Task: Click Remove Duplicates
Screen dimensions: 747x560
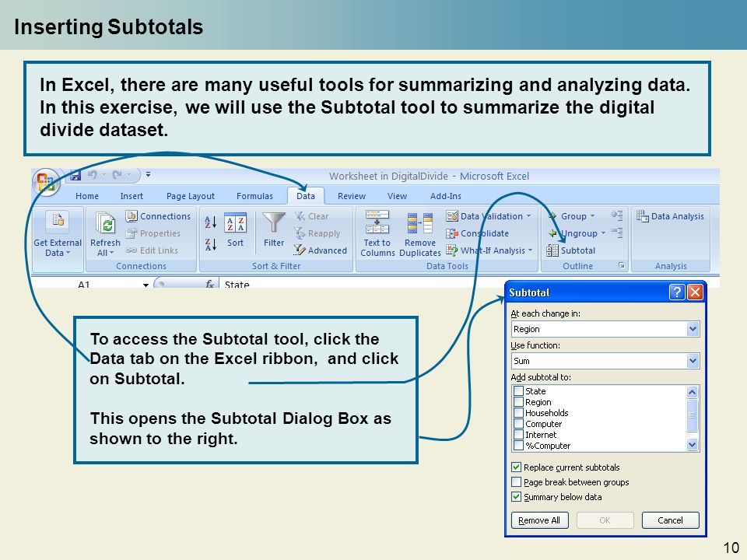Action: pos(420,235)
